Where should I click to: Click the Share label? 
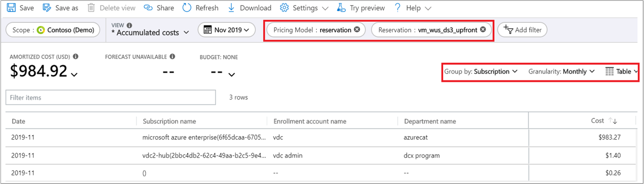pyautogui.click(x=165, y=8)
